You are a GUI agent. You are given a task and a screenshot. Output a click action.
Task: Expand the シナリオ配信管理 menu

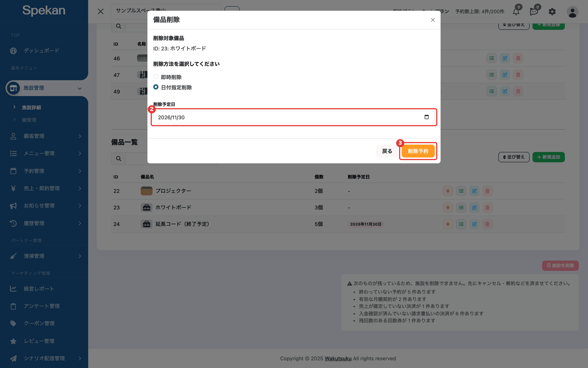(44, 358)
